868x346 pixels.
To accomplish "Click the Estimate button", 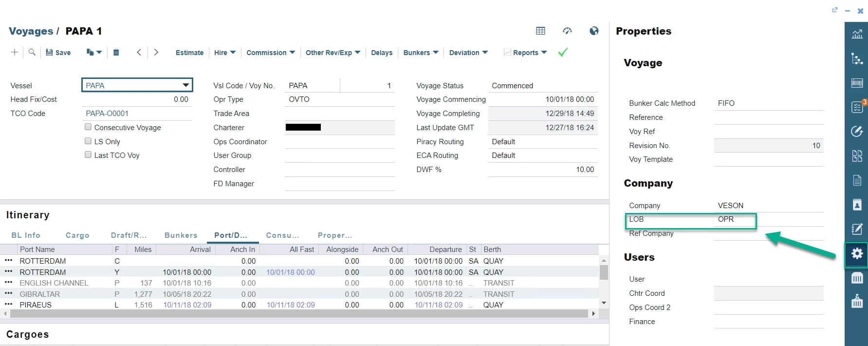I will pyautogui.click(x=189, y=53).
